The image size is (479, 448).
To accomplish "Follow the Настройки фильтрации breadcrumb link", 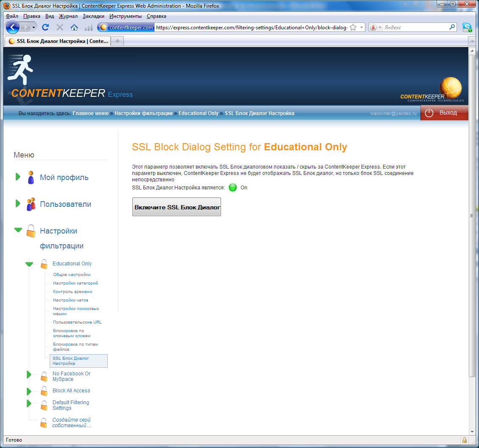I will coord(143,113).
